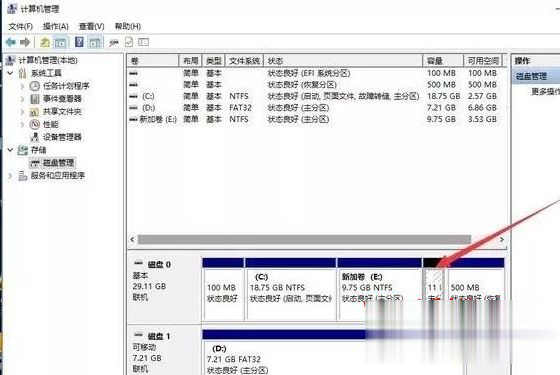This screenshot has width=560, height=375.
Task: Click the last list-view toolbar icon
Action: pyautogui.click(x=143, y=42)
